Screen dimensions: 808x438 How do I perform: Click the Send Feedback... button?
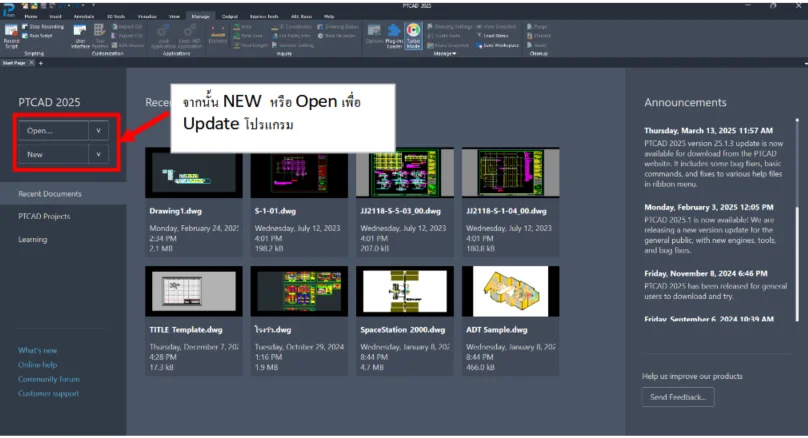tap(678, 397)
